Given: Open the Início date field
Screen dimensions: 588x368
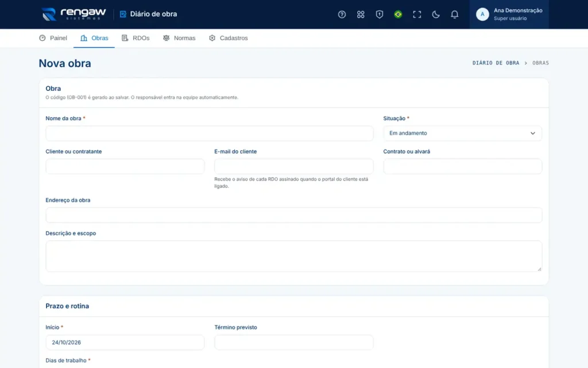Looking at the screenshot, I should [x=125, y=343].
